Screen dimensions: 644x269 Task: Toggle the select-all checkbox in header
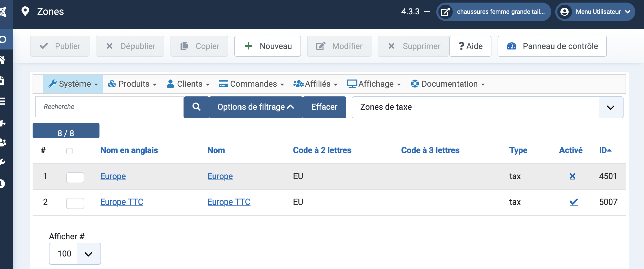click(x=69, y=151)
